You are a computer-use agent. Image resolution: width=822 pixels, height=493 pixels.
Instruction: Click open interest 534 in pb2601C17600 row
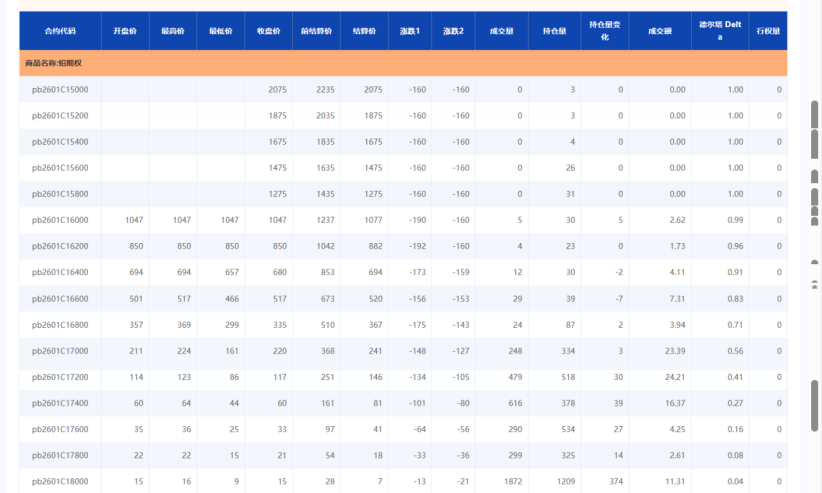568,430
